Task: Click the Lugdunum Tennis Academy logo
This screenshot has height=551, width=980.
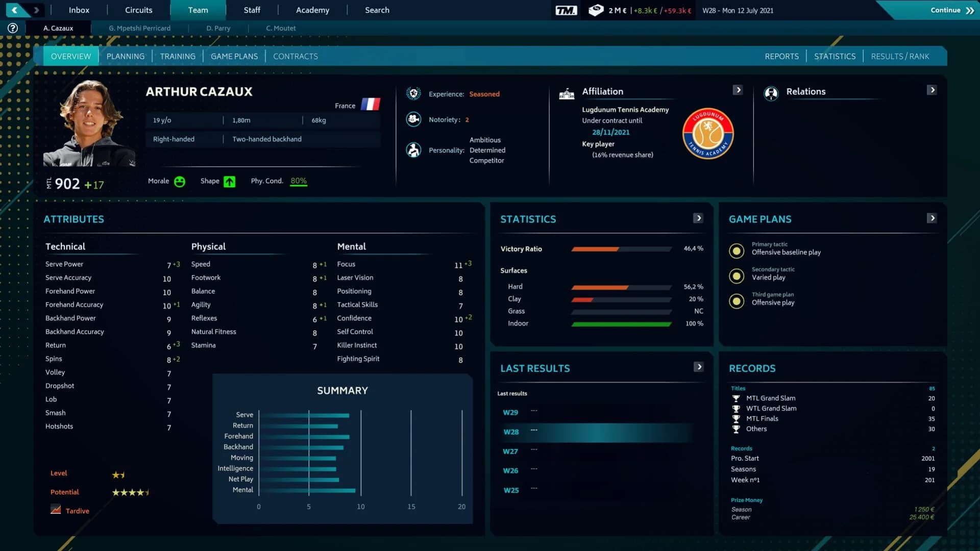Action: (x=708, y=134)
